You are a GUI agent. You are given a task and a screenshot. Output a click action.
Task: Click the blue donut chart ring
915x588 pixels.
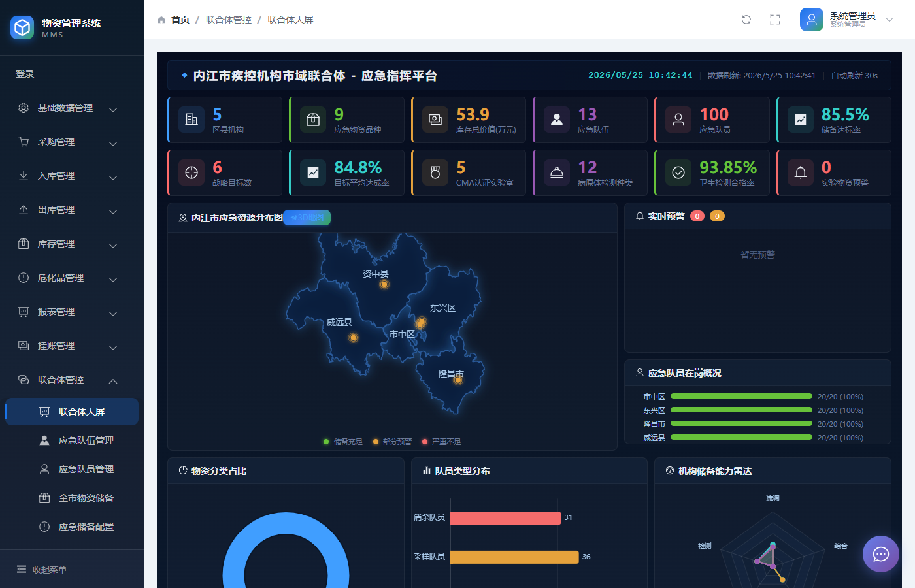pyautogui.click(x=286, y=523)
